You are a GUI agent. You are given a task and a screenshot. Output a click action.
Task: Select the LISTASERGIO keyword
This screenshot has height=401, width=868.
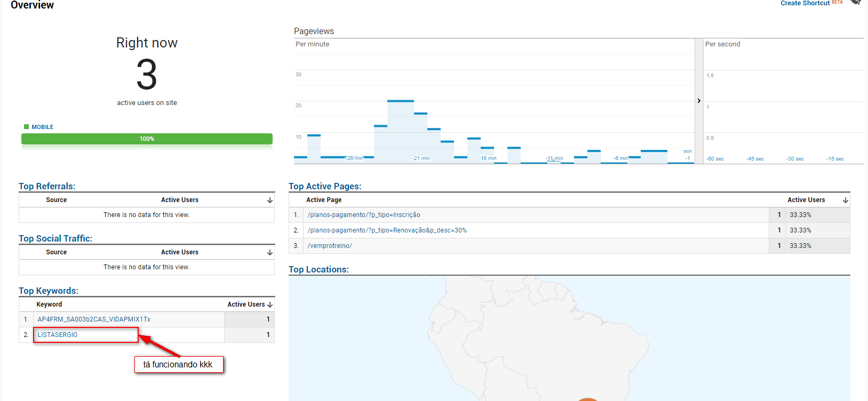(58, 335)
